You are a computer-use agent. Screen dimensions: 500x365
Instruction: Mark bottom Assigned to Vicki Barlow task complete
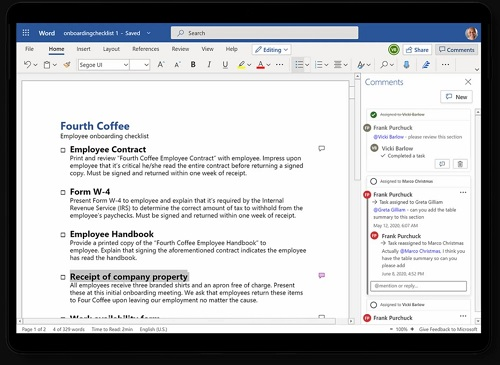coord(373,305)
